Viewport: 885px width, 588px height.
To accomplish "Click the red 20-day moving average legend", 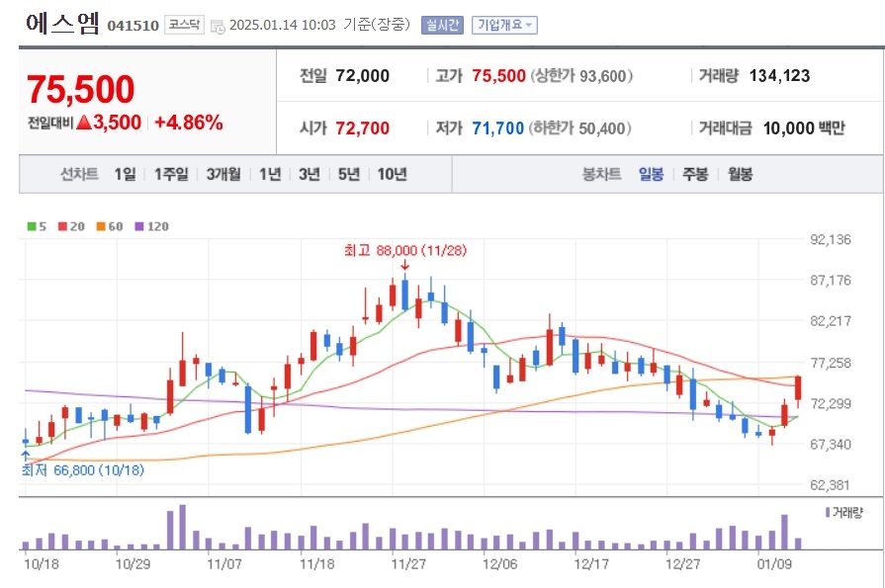I will click(x=71, y=226).
